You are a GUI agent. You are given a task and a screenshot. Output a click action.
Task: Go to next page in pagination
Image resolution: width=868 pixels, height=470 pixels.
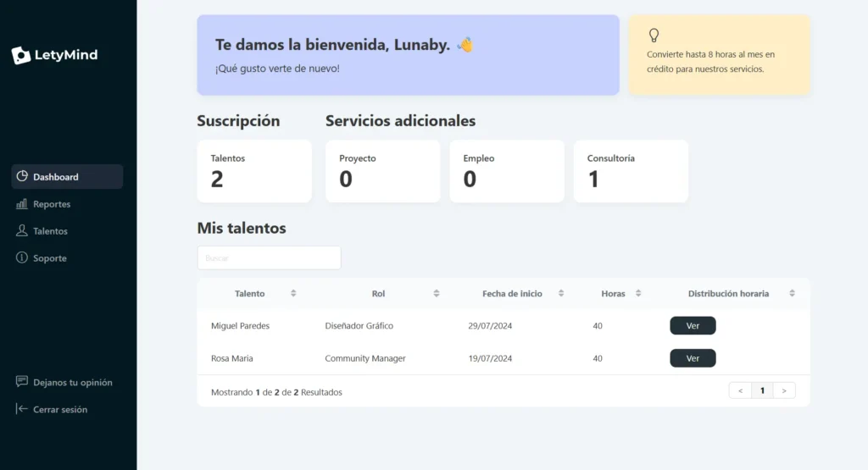[x=784, y=390]
